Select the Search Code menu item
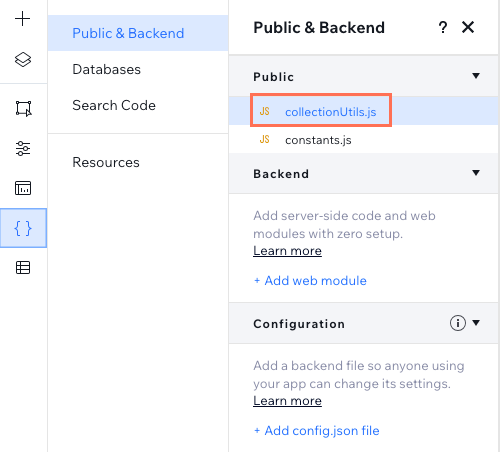500x452 pixels. pos(114,105)
